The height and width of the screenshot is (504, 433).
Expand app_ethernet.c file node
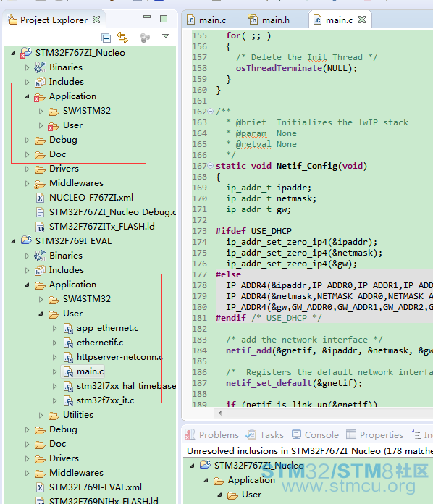tap(54, 328)
